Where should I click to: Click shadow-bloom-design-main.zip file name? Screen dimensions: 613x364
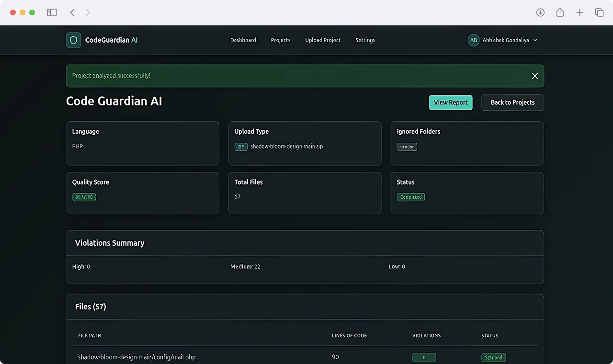tap(287, 146)
